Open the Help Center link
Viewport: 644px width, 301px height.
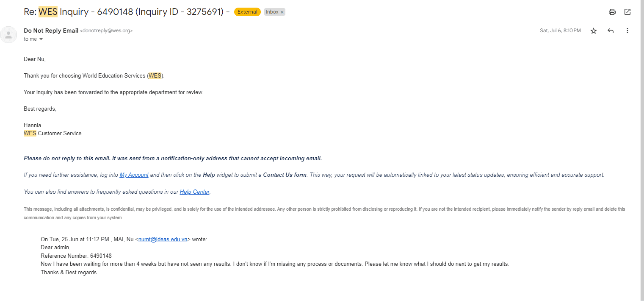click(x=195, y=192)
